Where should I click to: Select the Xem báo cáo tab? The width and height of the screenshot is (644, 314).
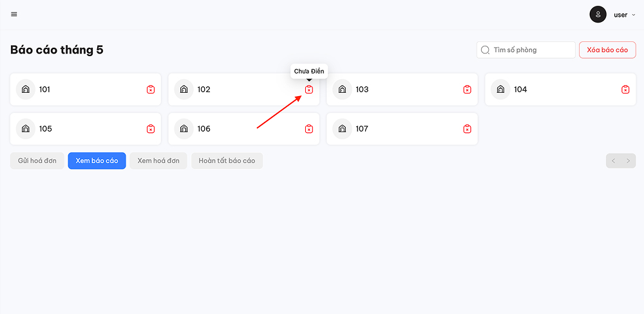tap(97, 161)
